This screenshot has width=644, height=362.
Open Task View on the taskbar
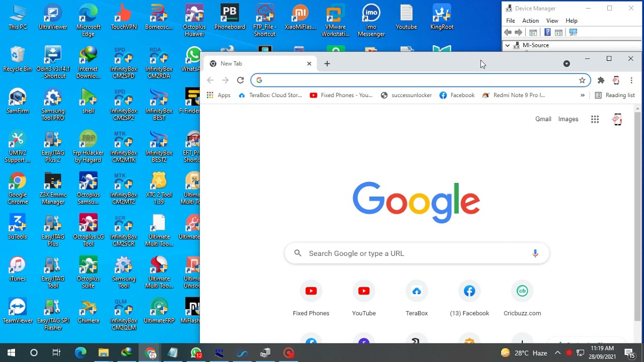[56, 353]
